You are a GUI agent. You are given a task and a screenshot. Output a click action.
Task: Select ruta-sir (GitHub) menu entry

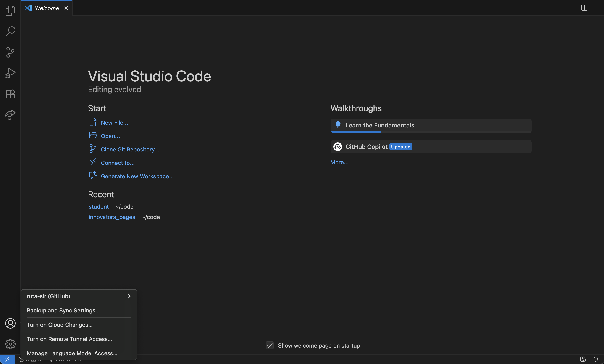click(79, 296)
